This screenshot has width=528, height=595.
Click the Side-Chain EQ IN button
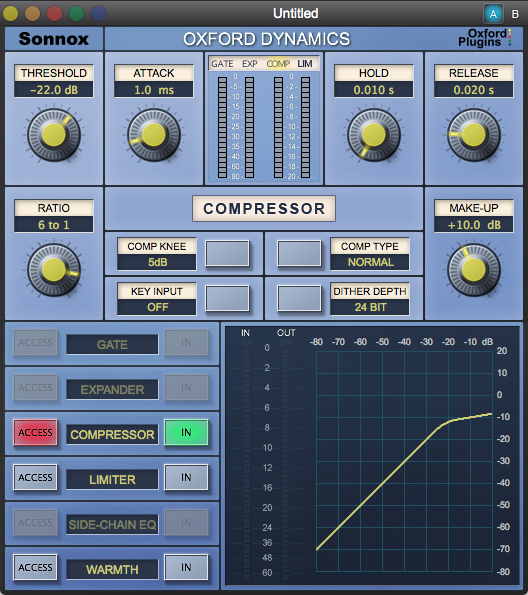point(186,523)
